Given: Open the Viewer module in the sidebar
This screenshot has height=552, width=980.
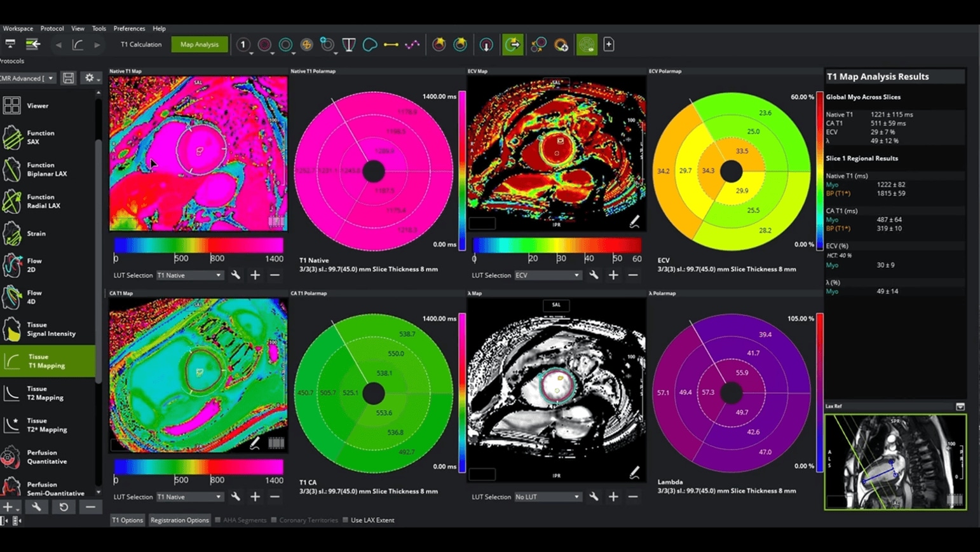Looking at the screenshot, I should [x=48, y=106].
